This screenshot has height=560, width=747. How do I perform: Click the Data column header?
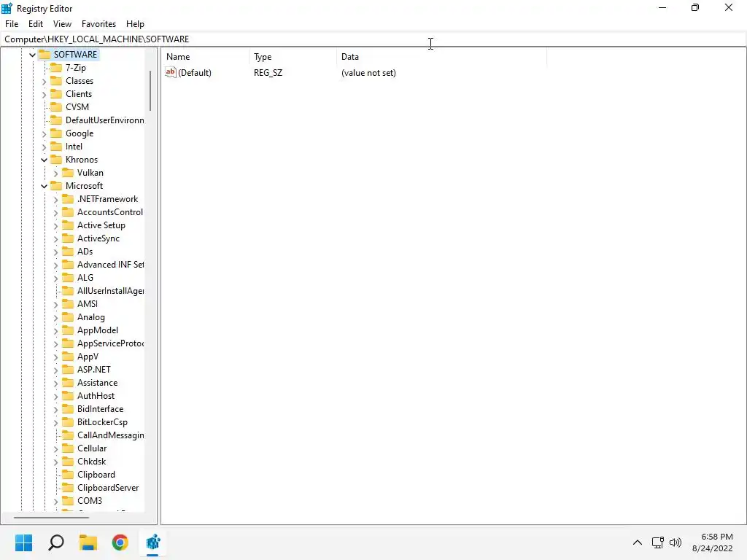point(441,57)
